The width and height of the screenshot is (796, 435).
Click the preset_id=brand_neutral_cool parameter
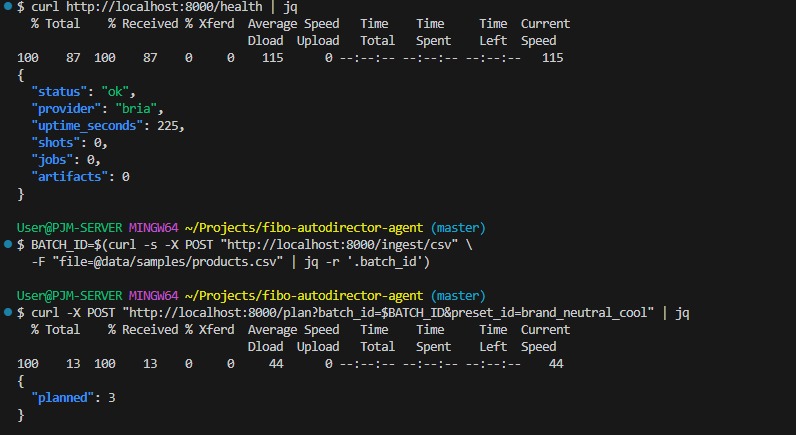(549, 313)
